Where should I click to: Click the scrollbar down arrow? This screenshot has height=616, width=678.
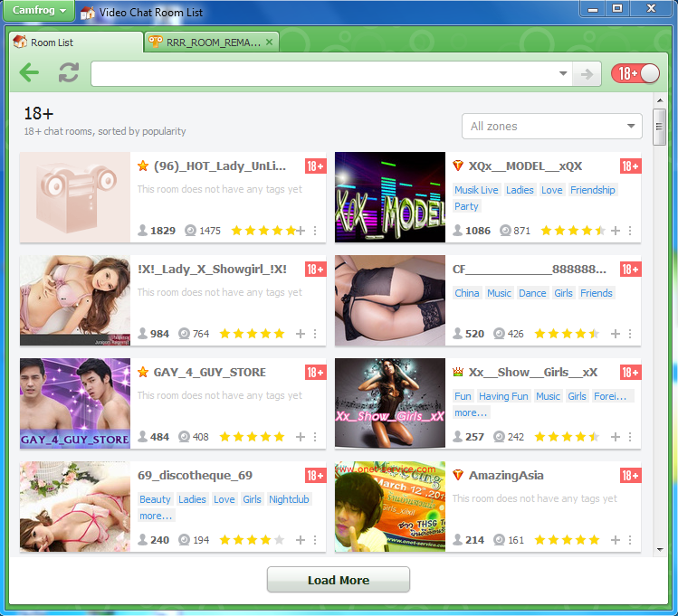click(660, 549)
